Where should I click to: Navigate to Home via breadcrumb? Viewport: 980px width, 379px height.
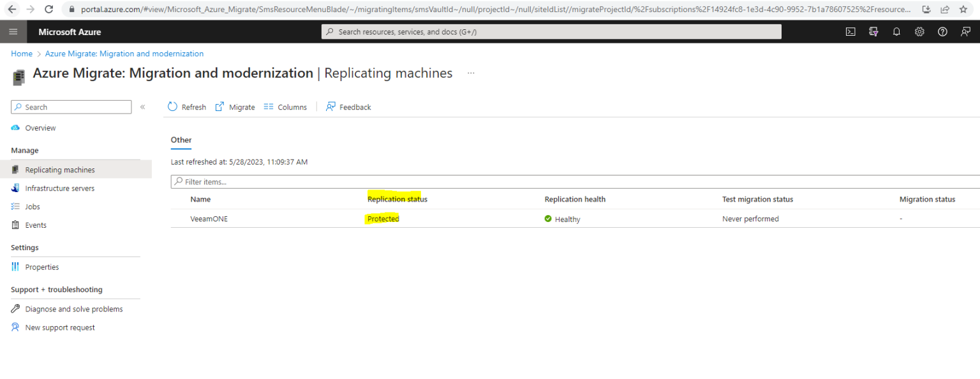click(21, 54)
